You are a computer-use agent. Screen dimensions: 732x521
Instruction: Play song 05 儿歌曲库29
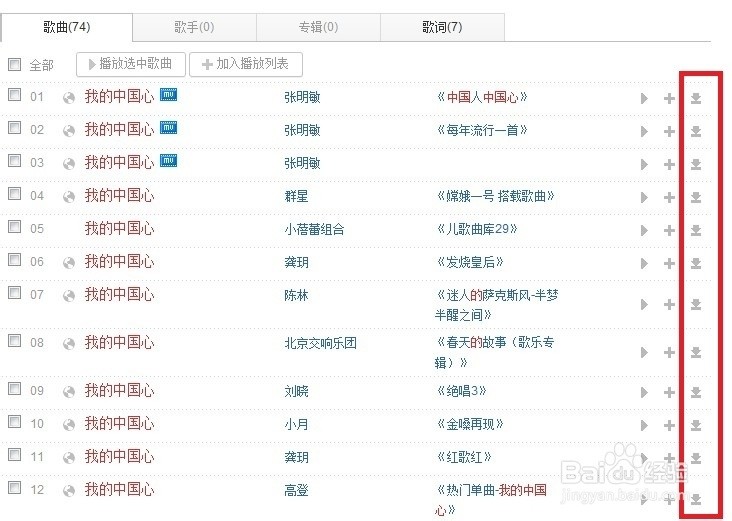pos(644,230)
